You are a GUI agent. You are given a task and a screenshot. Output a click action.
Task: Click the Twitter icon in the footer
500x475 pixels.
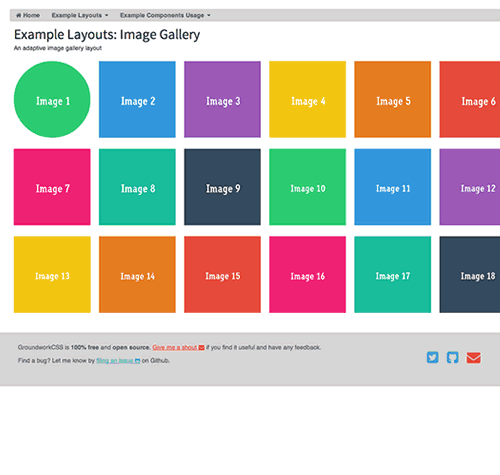coord(432,357)
